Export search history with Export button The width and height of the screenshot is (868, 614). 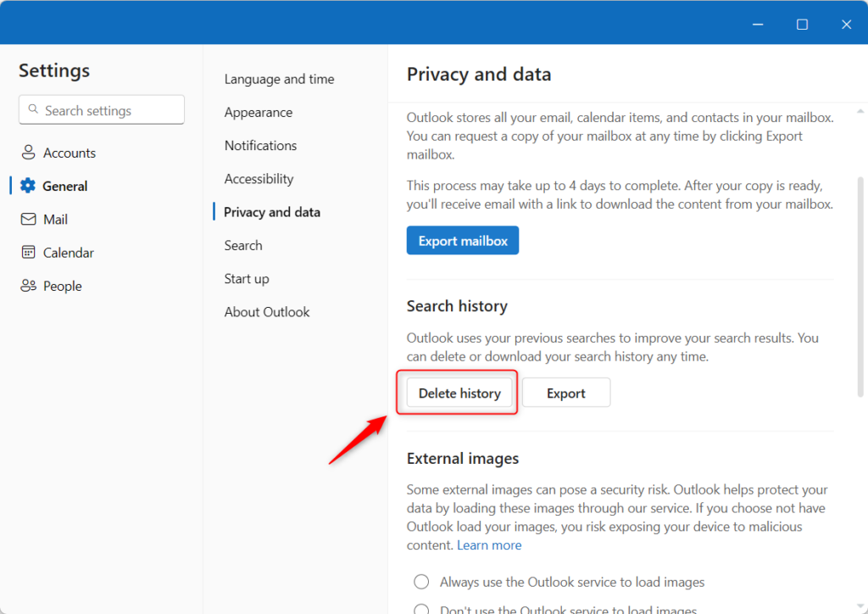(565, 393)
